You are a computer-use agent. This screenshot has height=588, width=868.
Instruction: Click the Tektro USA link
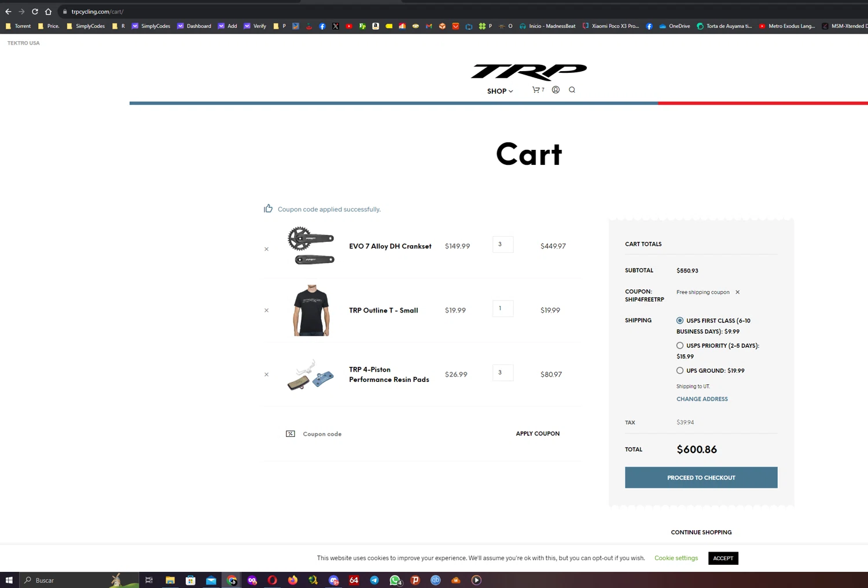[x=24, y=43]
